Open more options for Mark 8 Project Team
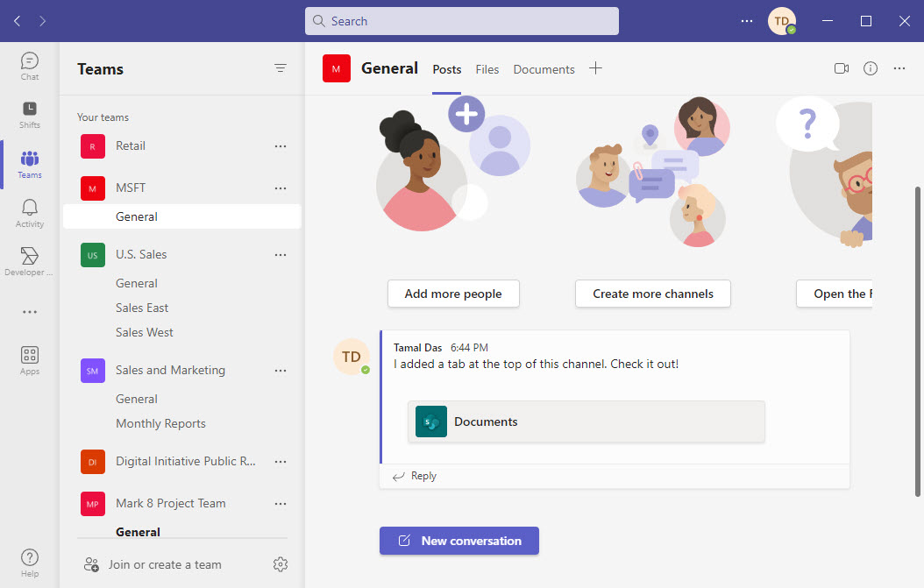Screen dimensions: 924x588 click(281, 504)
